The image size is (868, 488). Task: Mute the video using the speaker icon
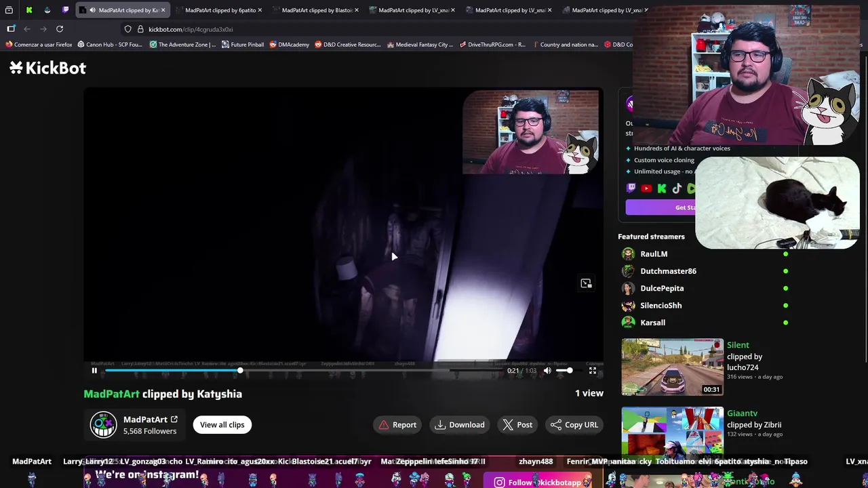(547, 371)
